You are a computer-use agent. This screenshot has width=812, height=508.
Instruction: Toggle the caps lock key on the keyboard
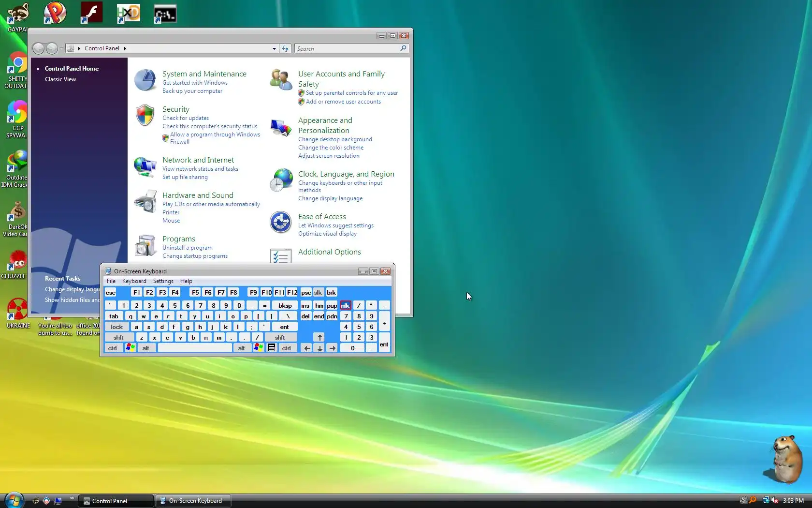(116, 327)
